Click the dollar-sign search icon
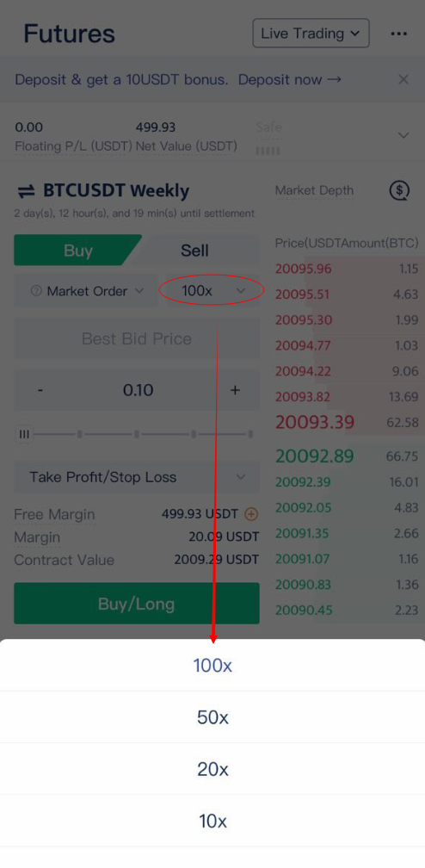This screenshot has height=868, width=425. click(399, 191)
